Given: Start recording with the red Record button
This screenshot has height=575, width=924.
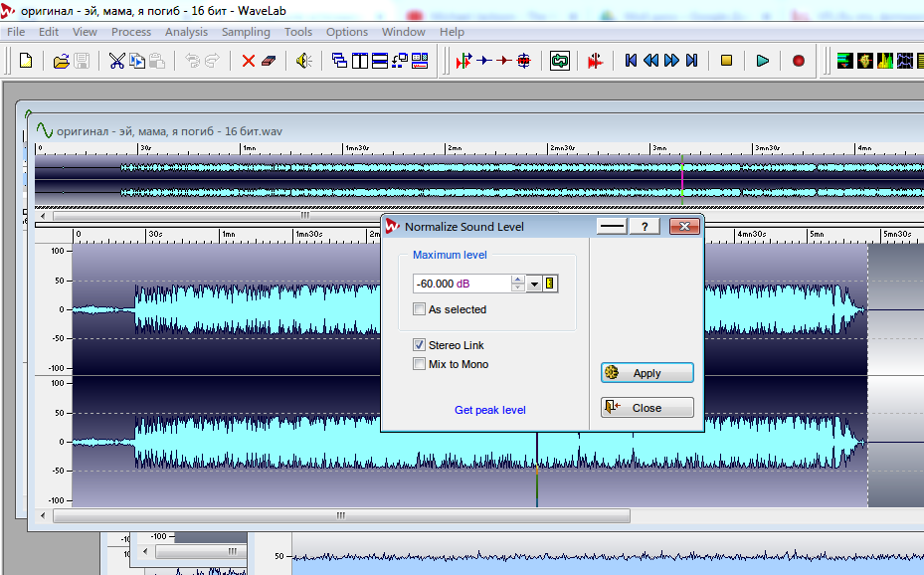Looking at the screenshot, I should pos(798,61).
